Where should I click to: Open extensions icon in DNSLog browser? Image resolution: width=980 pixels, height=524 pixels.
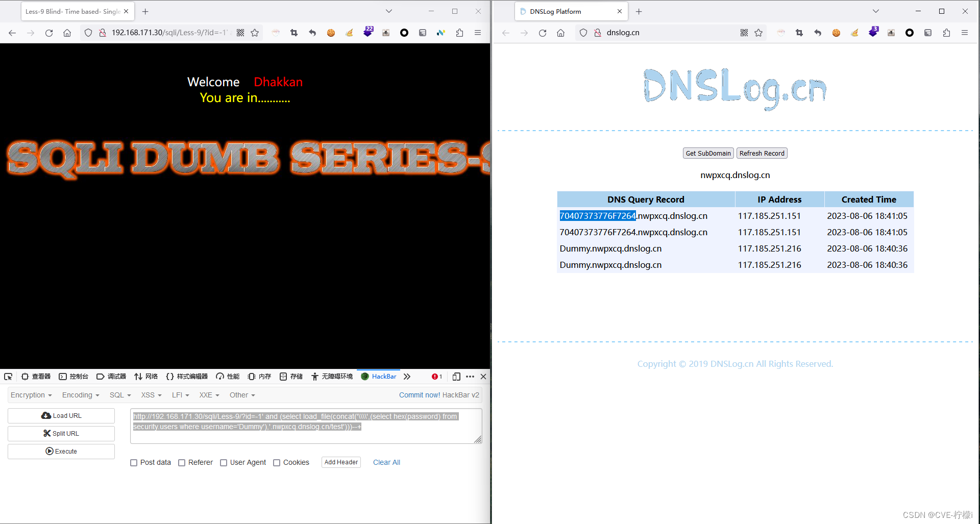946,33
